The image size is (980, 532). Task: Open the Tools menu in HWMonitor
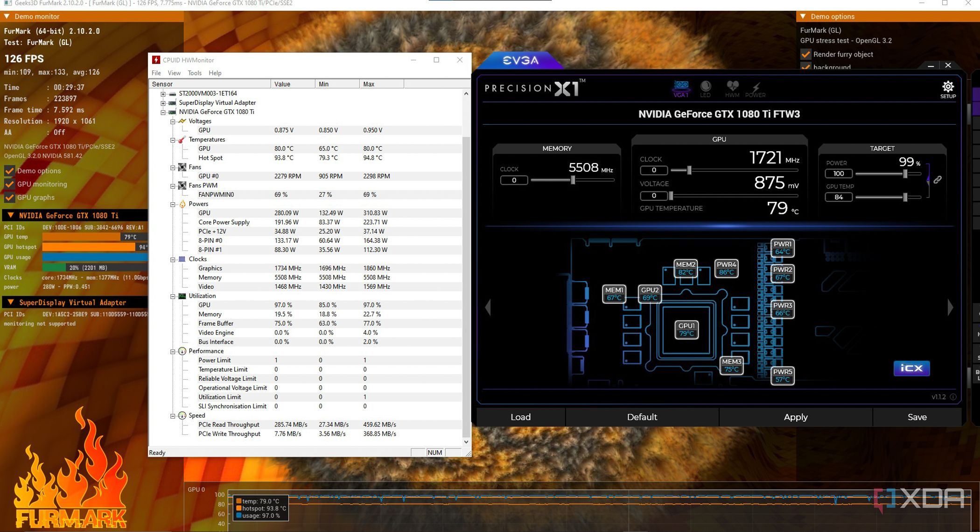click(195, 73)
